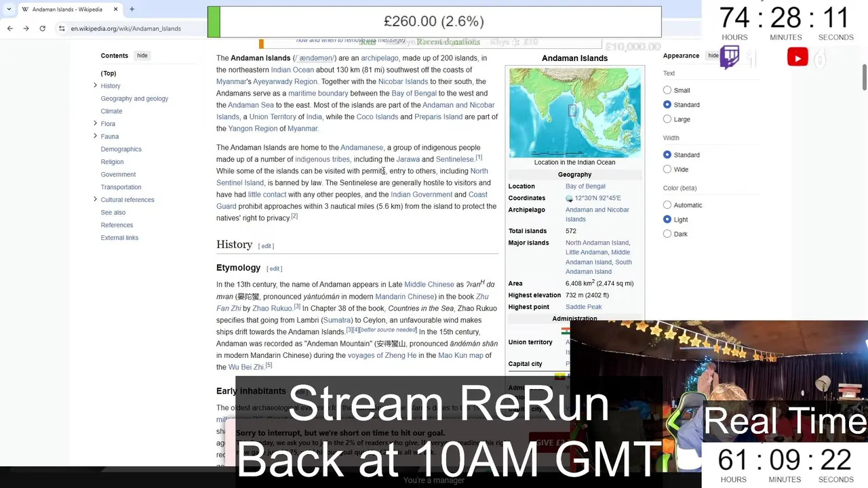Expand the Fauna section in contents
Image resolution: width=868 pixels, height=488 pixels.
coord(95,136)
